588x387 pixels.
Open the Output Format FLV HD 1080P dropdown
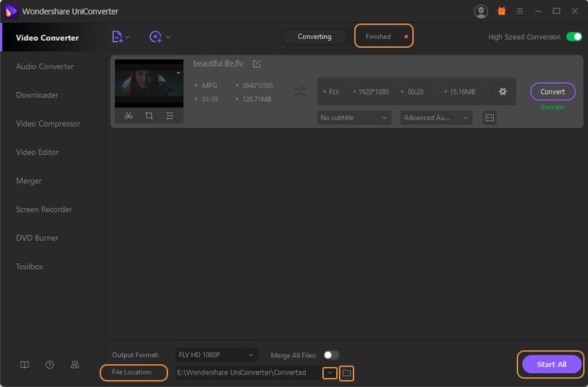point(216,354)
